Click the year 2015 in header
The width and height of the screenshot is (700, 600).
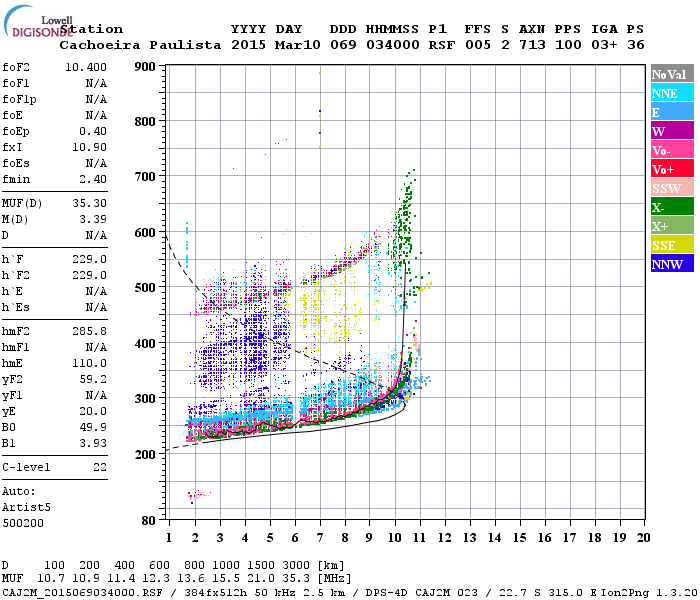(248, 45)
